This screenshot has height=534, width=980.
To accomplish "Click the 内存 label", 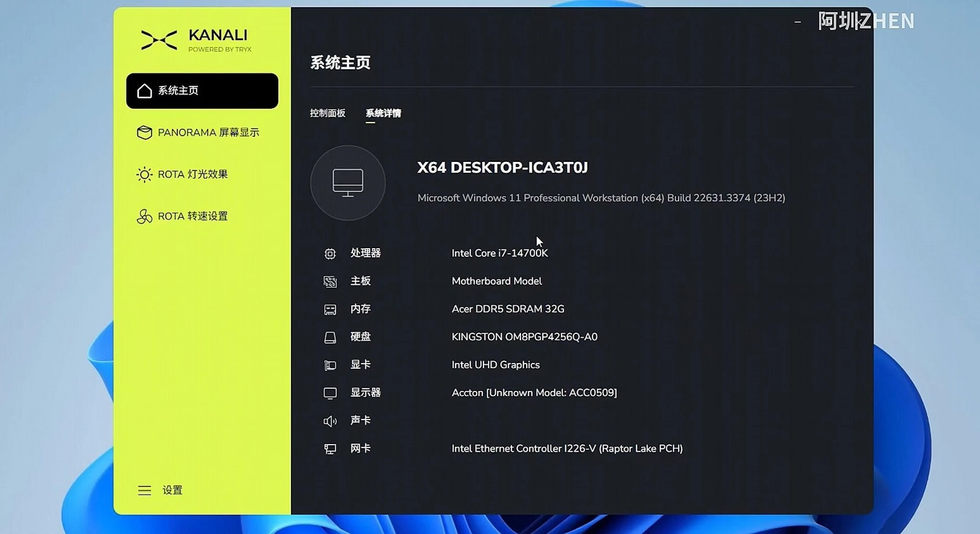I will pos(360,309).
